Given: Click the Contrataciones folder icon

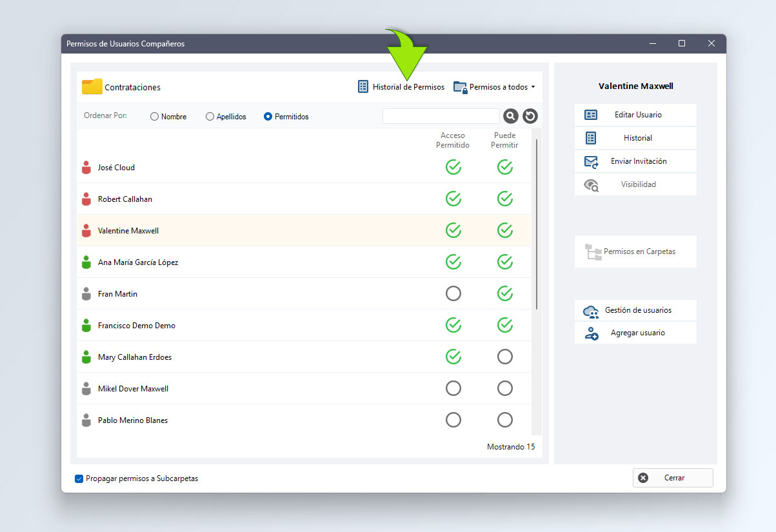Looking at the screenshot, I should [x=92, y=87].
